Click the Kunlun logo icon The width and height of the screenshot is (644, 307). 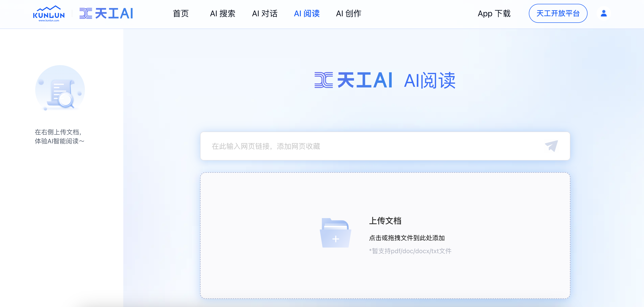click(x=49, y=14)
